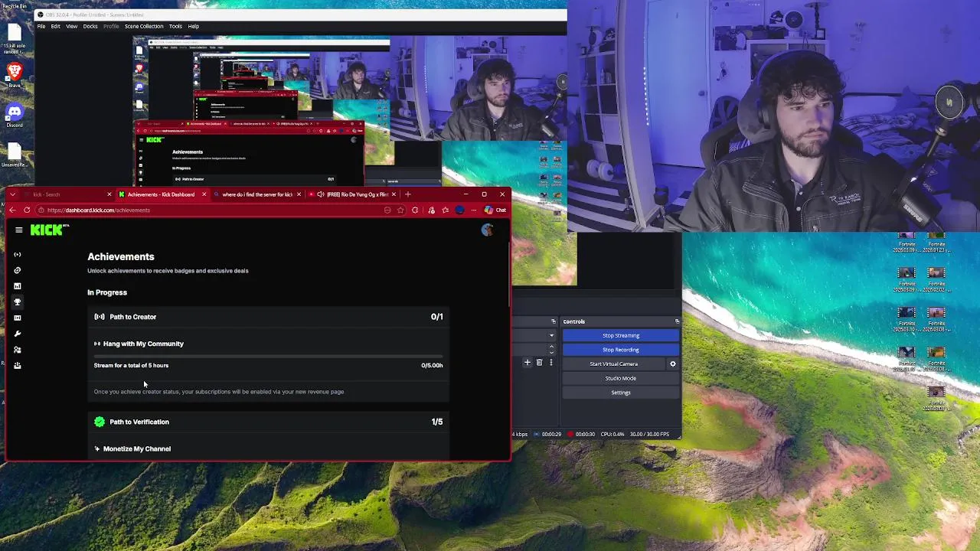980x551 pixels.
Task: Open the chain link icon in Kick sidebar
Action: pos(17,270)
